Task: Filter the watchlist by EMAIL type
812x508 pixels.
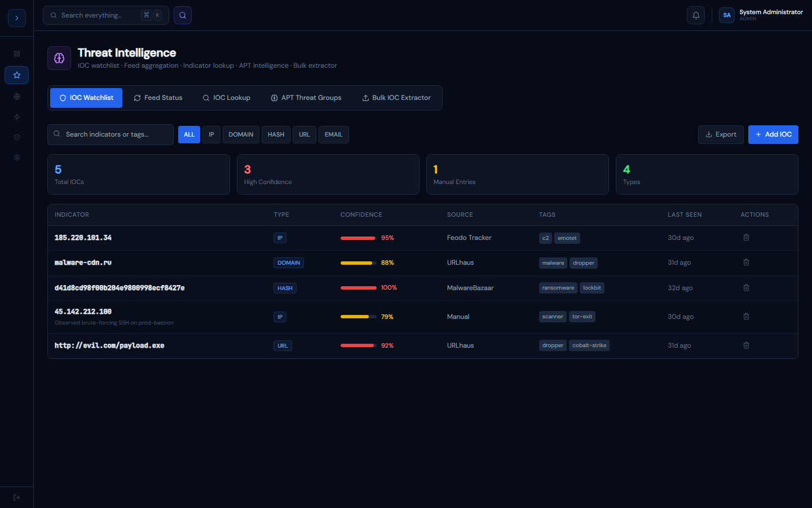Action: 334,134
